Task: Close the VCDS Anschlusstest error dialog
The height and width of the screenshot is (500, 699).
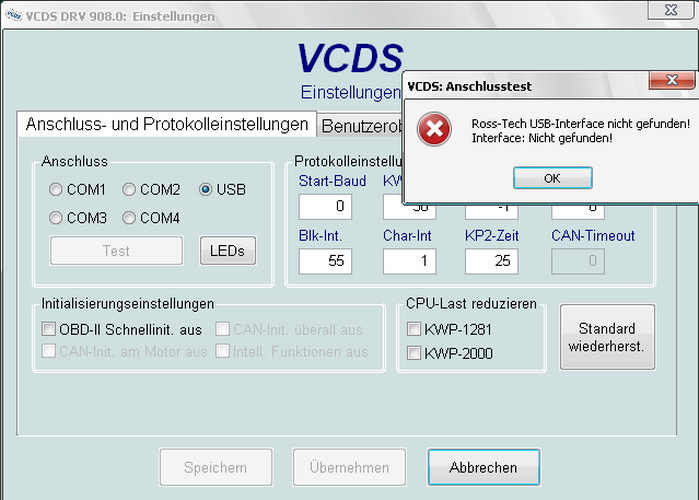Action: click(672, 80)
